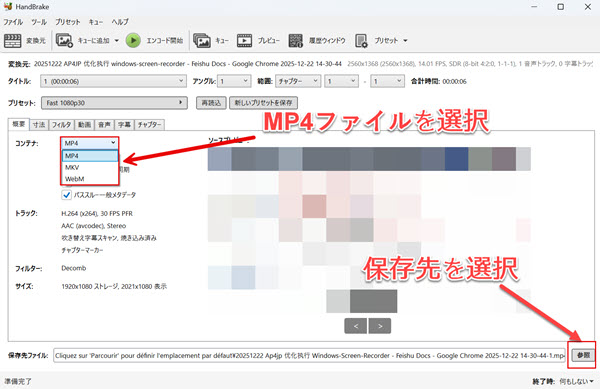Switch to the チャプター tab

point(150,125)
